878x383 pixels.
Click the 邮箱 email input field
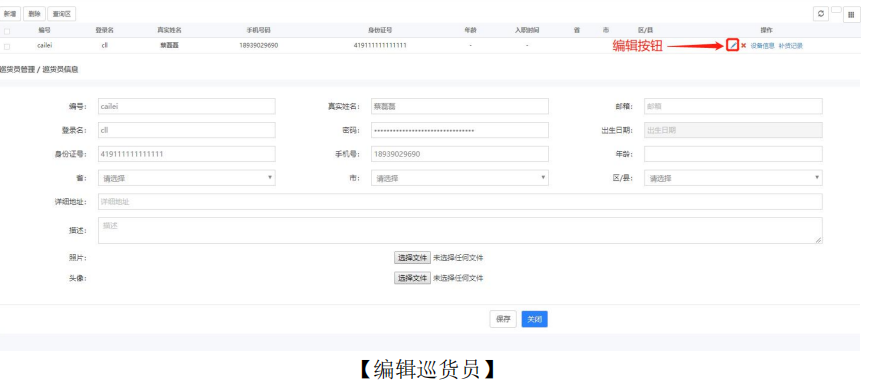point(734,106)
